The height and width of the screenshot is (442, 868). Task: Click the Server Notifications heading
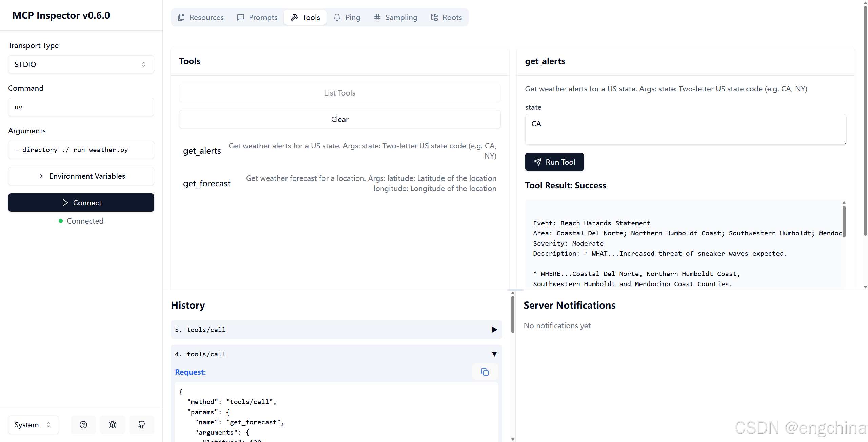click(570, 305)
